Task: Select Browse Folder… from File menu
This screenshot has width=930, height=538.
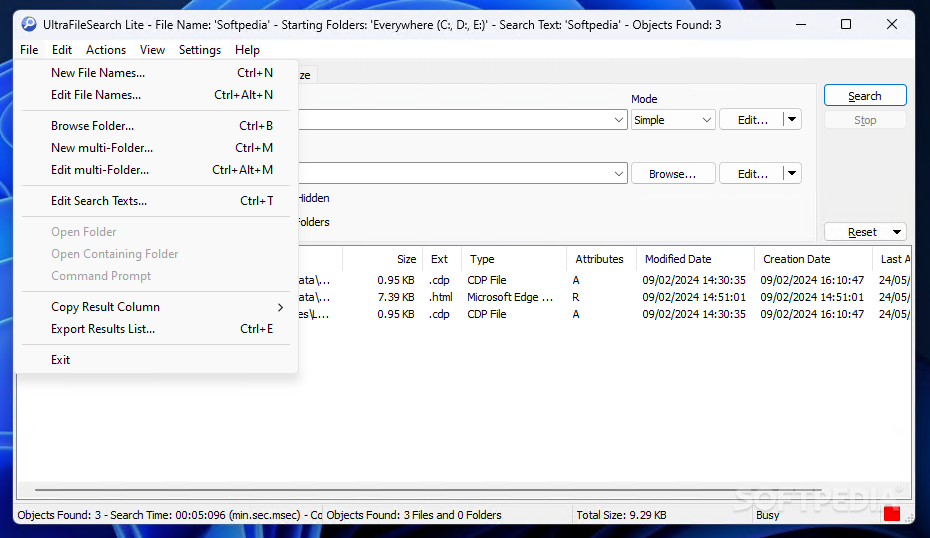Action: 156,126
